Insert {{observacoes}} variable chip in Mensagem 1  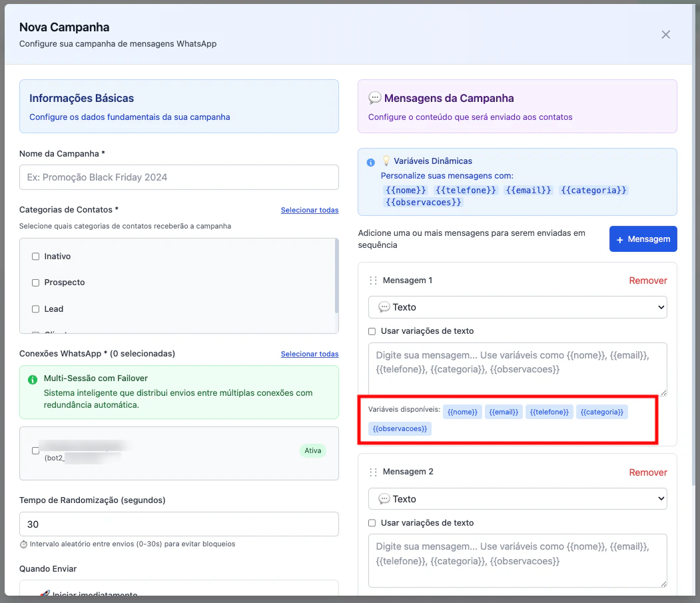click(400, 429)
